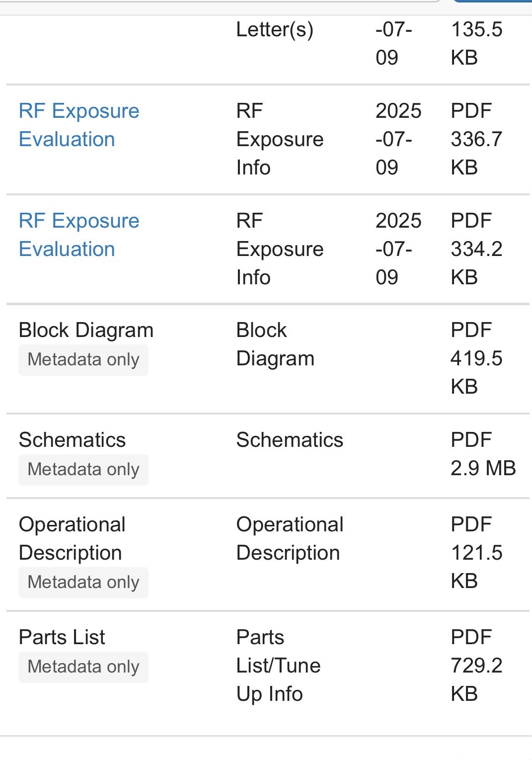Screen dimensions: 532x760
Task: Click date cell beside 336.7 KB RF Exposure entry
Action: tap(398, 139)
